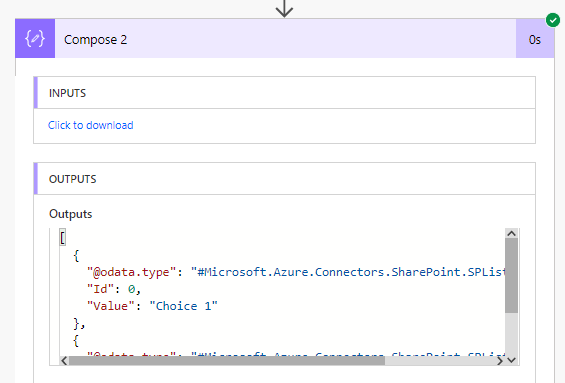Click the horizontal scrollbar thumb in outputs
This screenshot has height=383, width=565.
tap(227, 360)
